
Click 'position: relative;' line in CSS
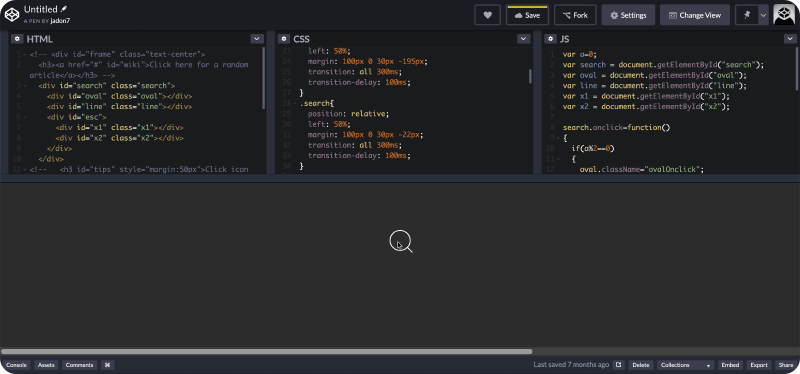(x=348, y=114)
